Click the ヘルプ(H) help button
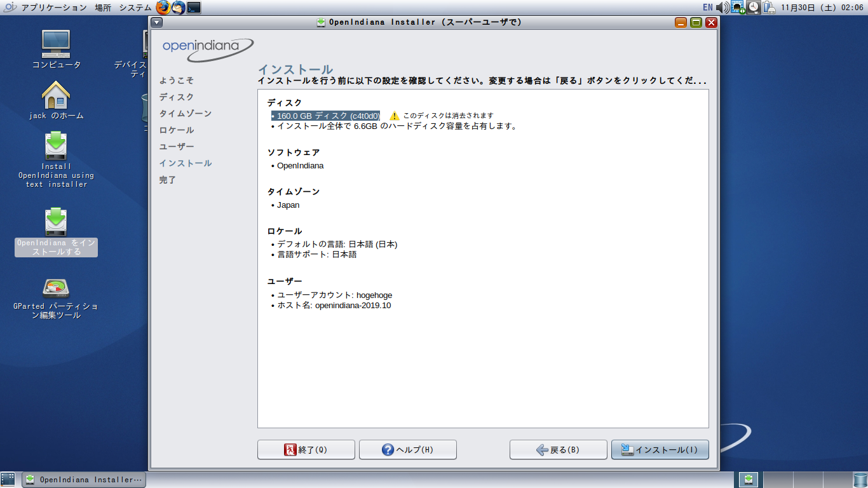This screenshot has height=488, width=868. coord(407,449)
